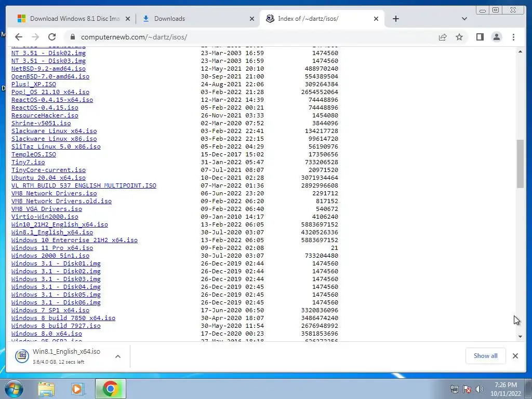Switch to the Downloads tab
Image resolution: width=532 pixels, height=399 pixels.
(x=198, y=19)
